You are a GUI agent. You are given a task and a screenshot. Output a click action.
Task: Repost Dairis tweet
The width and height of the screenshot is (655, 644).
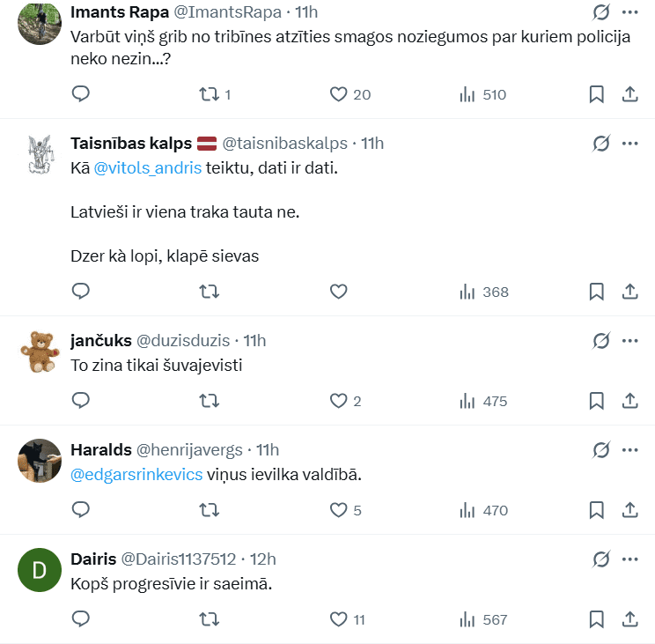(210, 619)
